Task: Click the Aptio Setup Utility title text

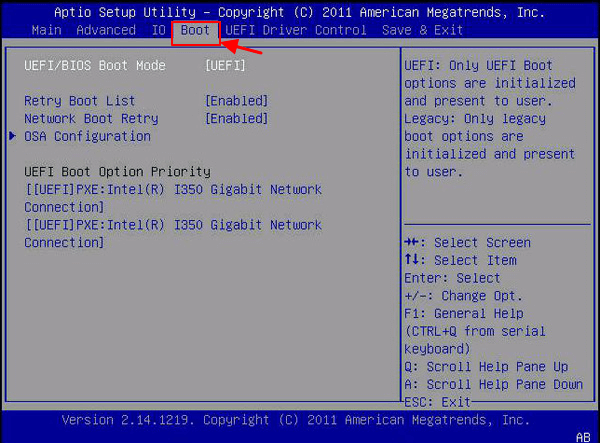Action: point(299,13)
